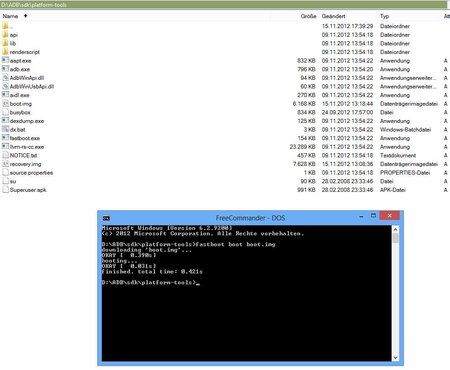The image size is (450, 370).
Task: Select the file name AdbWinUsbApi.dll
Action: pyautogui.click(x=32, y=86)
